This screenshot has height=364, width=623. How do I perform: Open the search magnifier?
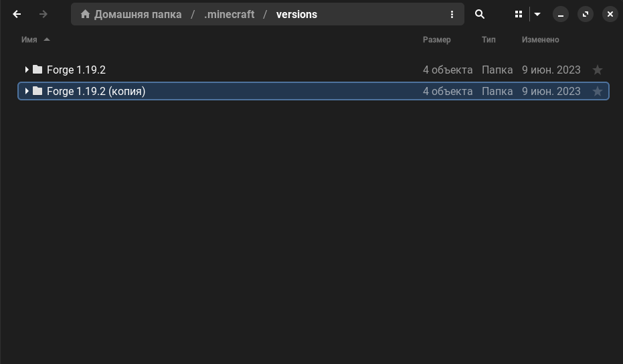click(x=480, y=14)
